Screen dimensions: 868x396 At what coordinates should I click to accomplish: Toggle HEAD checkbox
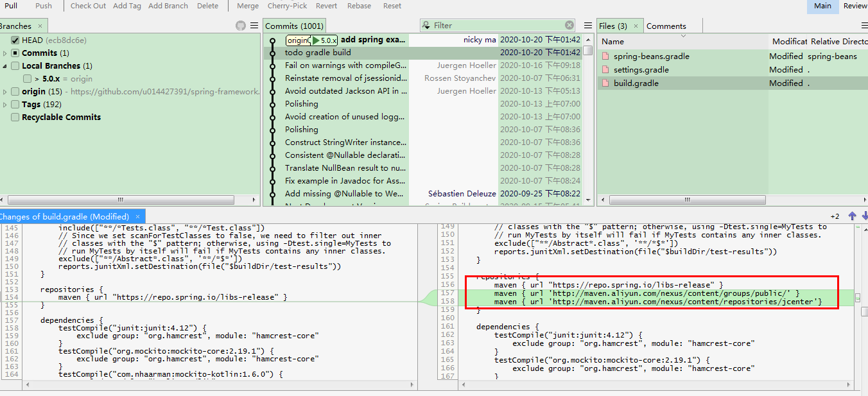(x=15, y=40)
